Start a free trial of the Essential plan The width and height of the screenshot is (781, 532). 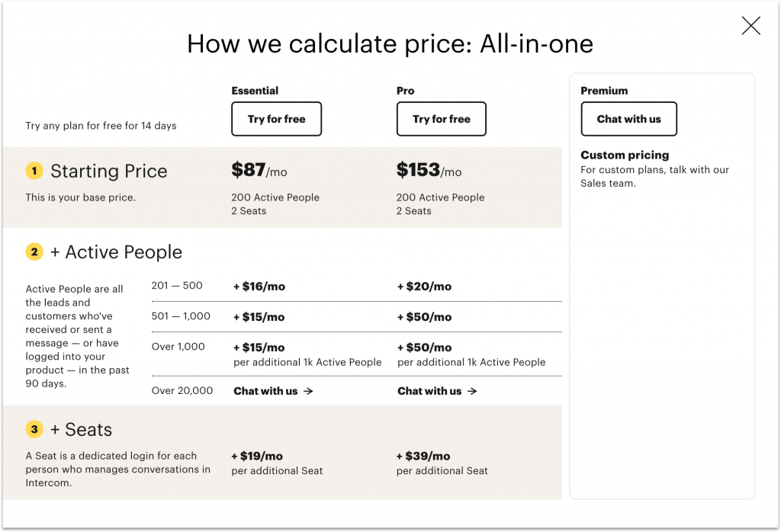coord(276,119)
